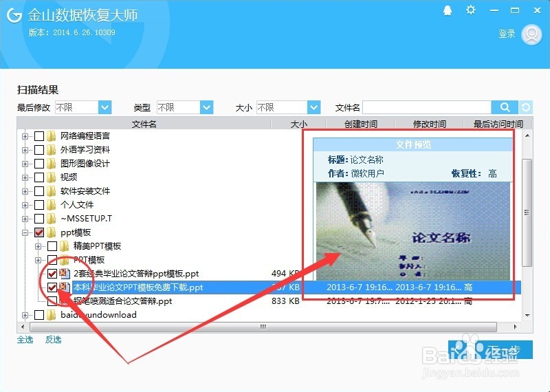Click the refresh icon next to search
Viewport: 550px width, 392px height.
pos(525,107)
